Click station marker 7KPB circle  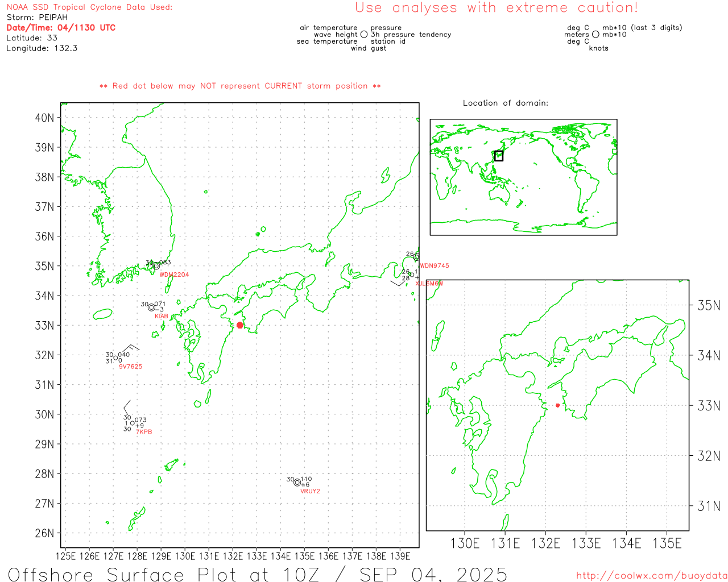pos(133,423)
